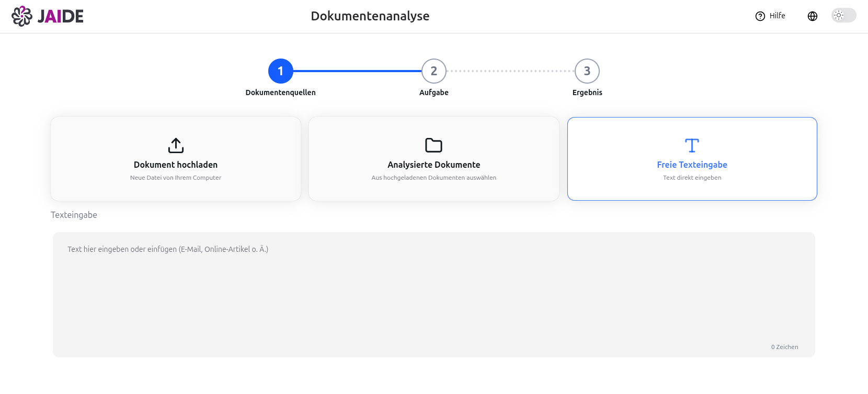Select step 1 Dokumentenquellen circle
Screen dimensions: 868x394
[x=281, y=71]
